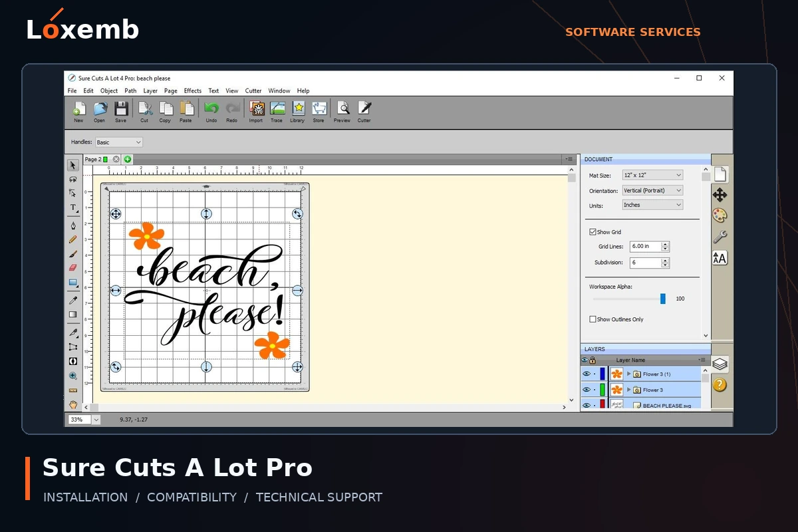Open the Object menu

pyautogui.click(x=109, y=90)
